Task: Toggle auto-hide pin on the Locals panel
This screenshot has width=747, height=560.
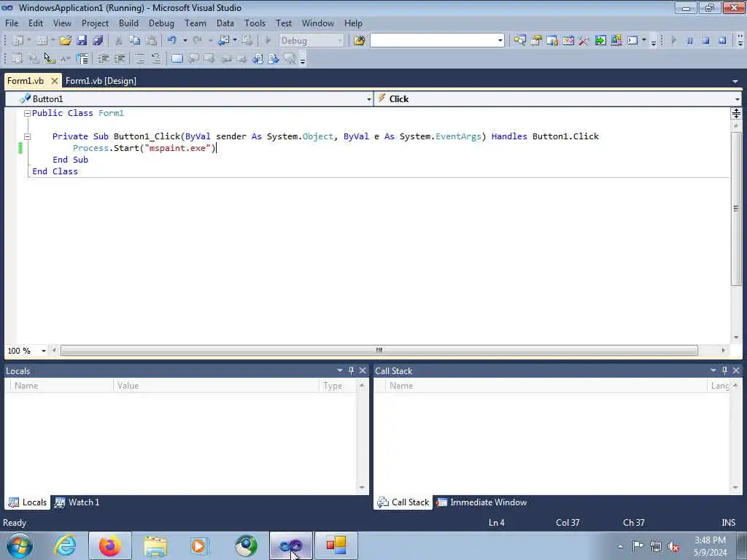Action: [351, 370]
